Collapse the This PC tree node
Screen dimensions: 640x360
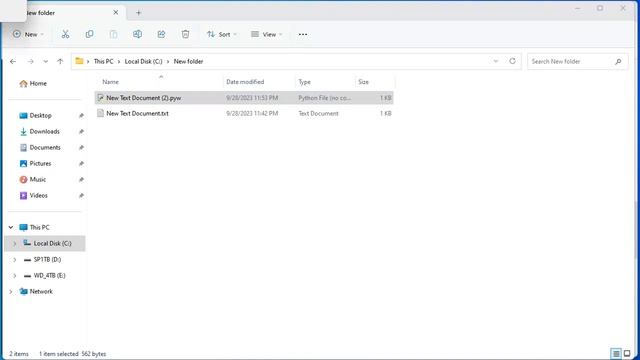pos(11,227)
